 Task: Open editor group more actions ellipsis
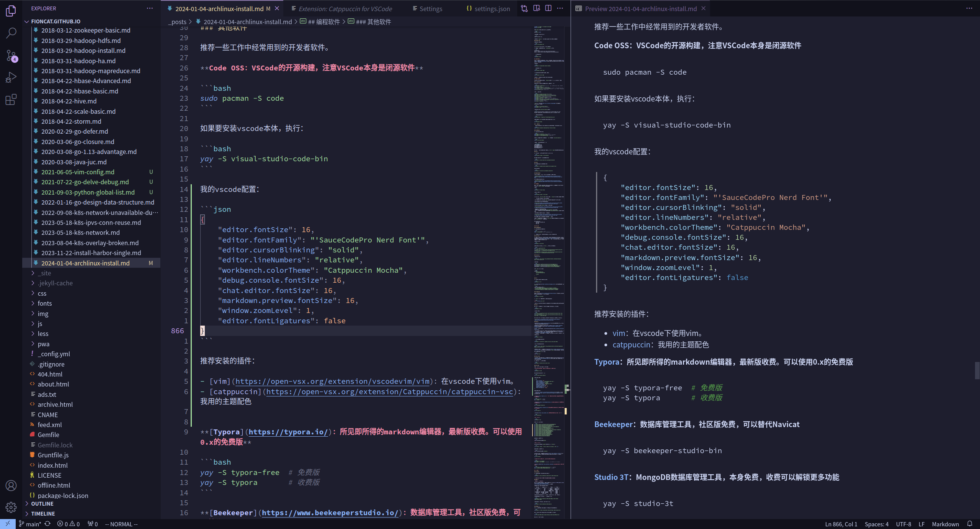click(560, 8)
